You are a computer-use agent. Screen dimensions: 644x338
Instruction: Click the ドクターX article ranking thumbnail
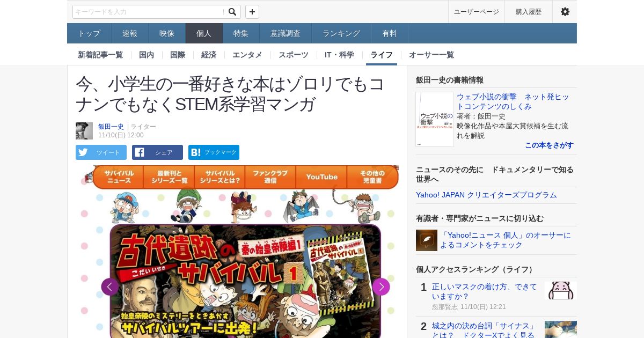561,329
